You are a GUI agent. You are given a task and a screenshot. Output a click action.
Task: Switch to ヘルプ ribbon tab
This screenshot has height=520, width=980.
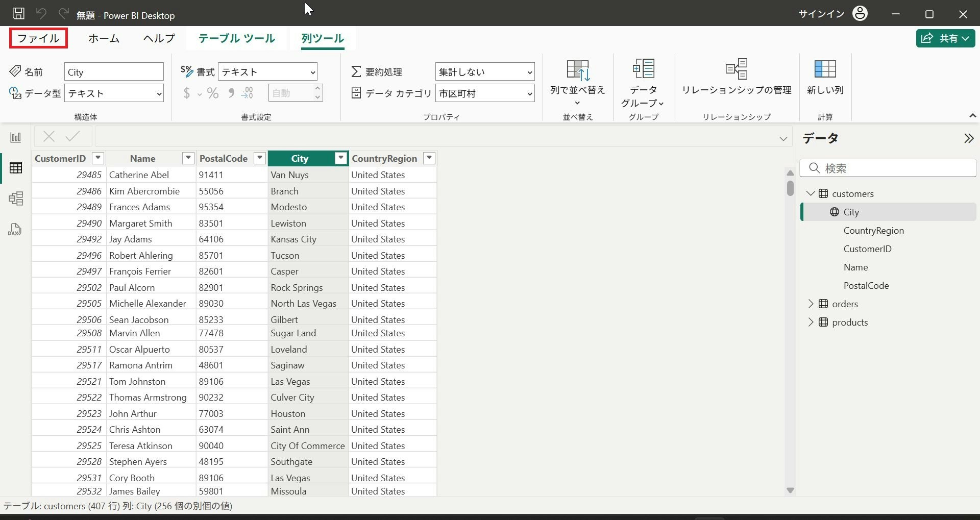click(x=159, y=38)
